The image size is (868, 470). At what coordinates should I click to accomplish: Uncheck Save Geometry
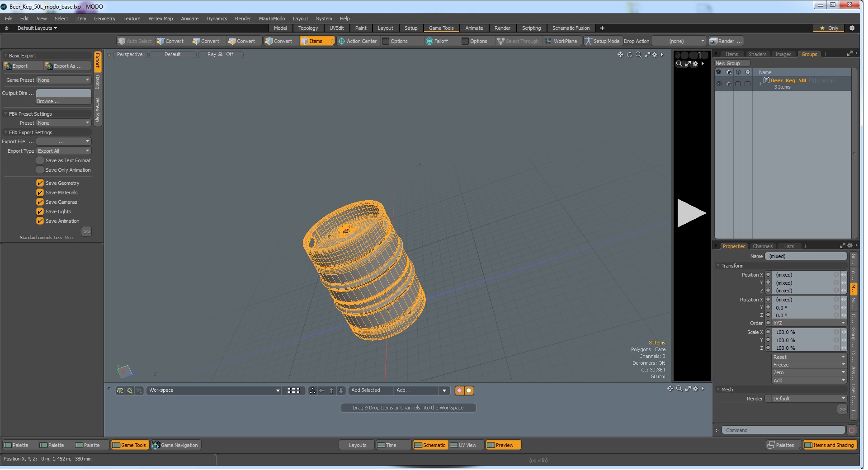click(40, 183)
